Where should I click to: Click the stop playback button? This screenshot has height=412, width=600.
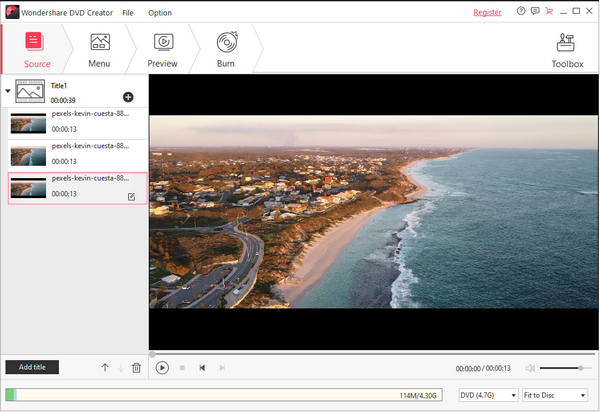click(x=182, y=368)
